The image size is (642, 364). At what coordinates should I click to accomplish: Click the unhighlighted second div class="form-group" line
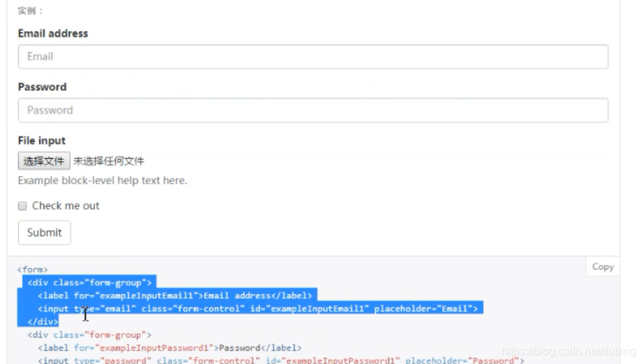tap(89, 335)
